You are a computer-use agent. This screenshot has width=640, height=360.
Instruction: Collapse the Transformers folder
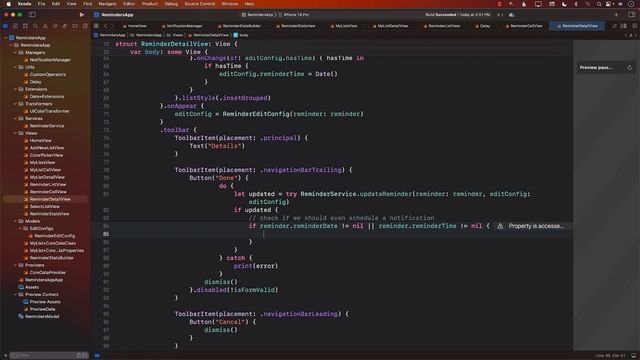point(16,104)
